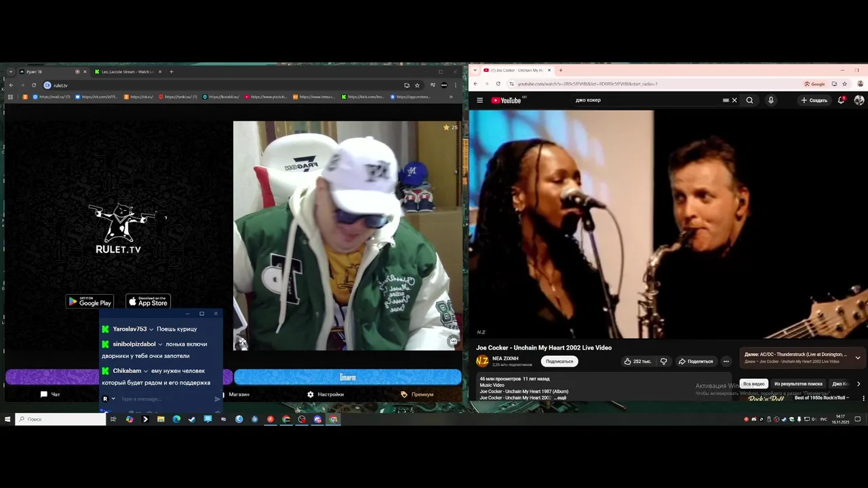Open the Chrome menu in rulet.tv window

(454, 85)
